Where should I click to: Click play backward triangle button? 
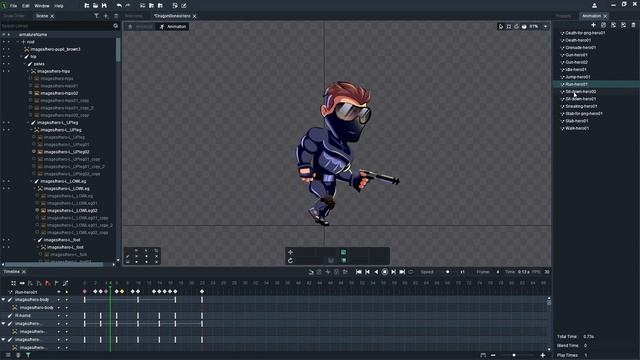click(376, 272)
